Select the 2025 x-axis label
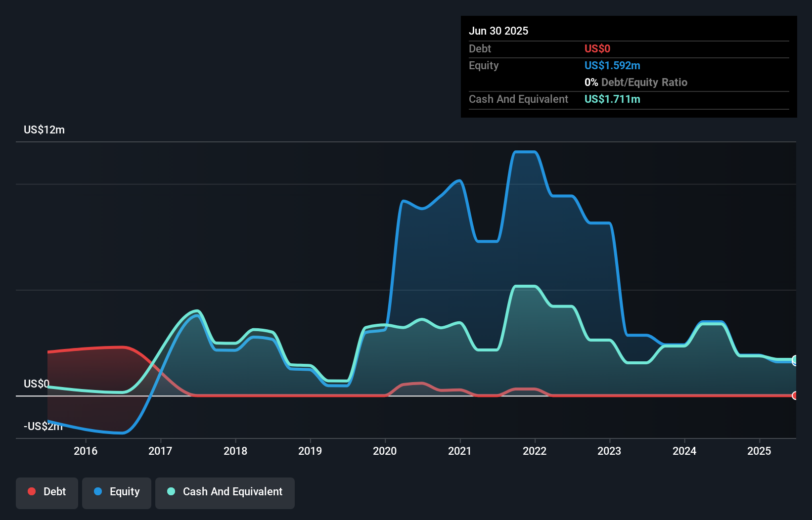This screenshot has height=520, width=812. coord(759,451)
